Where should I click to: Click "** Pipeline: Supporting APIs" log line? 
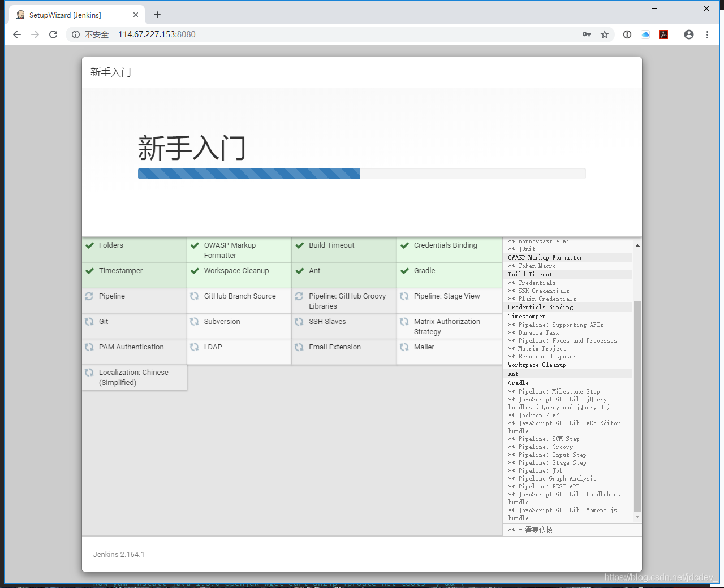[555, 325]
